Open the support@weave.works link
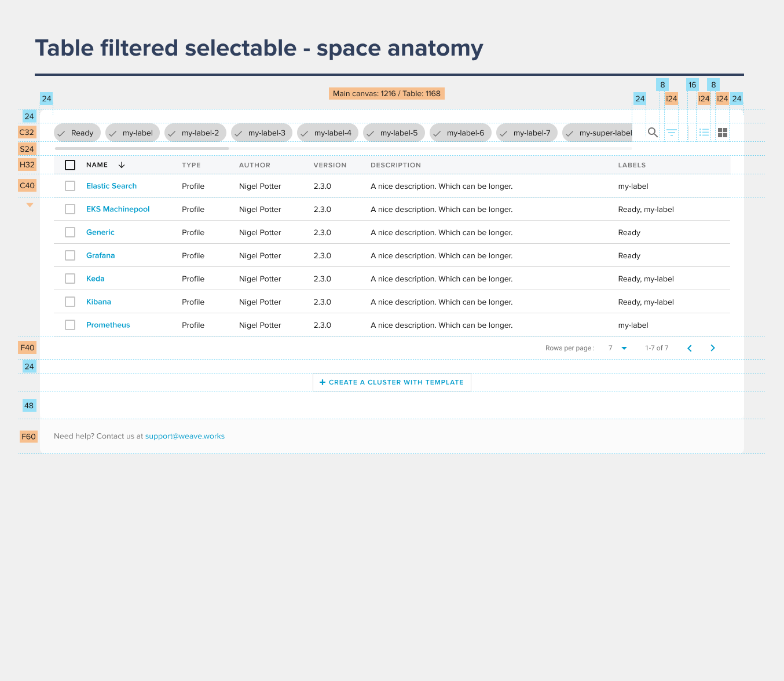Screen dimensions: 784x681 coord(185,436)
